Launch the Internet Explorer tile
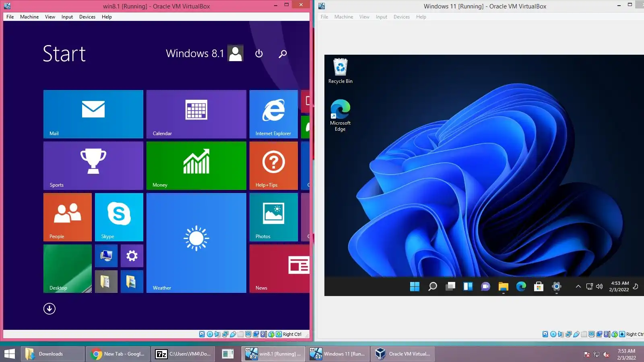The height and width of the screenshot is (362, 644). coord(274,114)
